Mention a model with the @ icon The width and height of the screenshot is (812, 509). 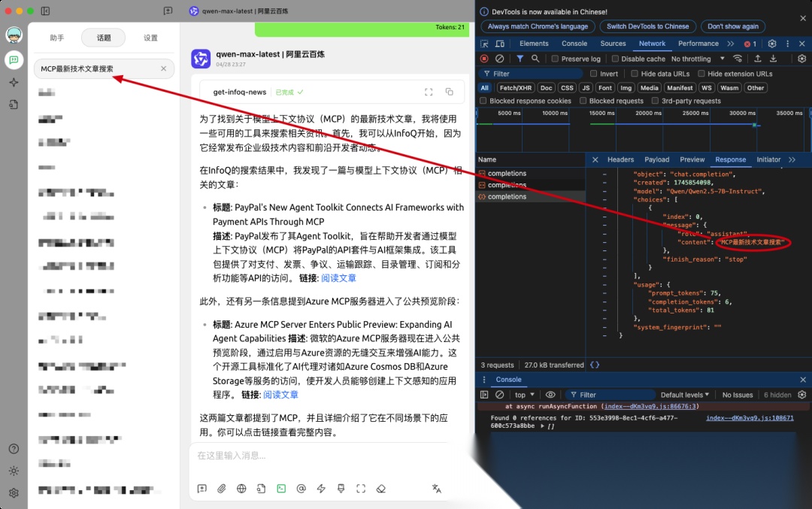[x=301, y=488]
